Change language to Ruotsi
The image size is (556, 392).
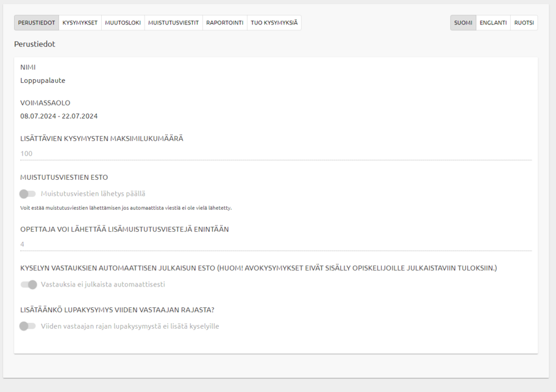click(524, 23)
